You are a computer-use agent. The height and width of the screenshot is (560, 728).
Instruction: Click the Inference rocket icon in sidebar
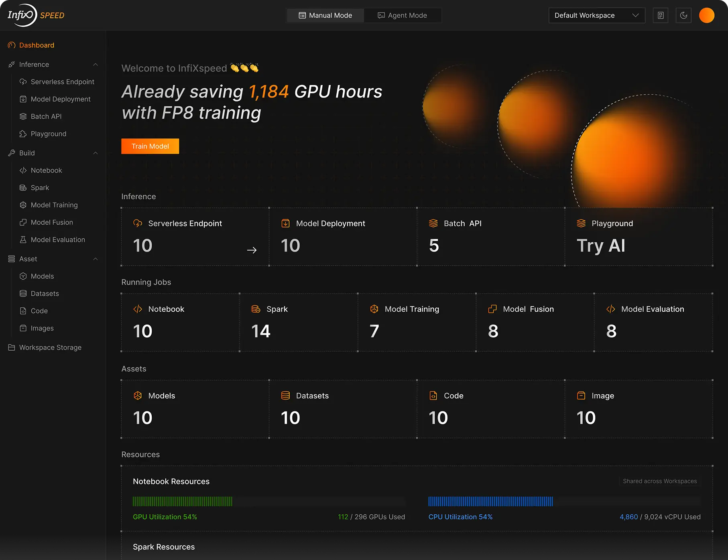(12, 65)
